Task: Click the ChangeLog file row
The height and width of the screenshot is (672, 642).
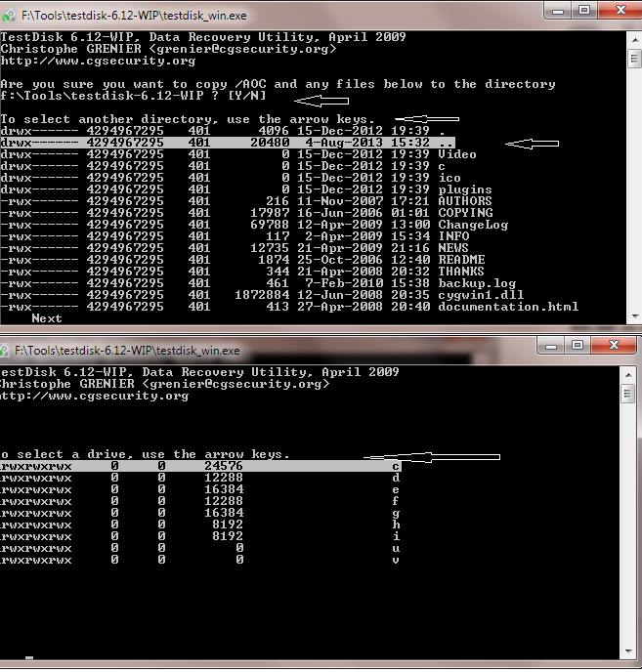Action: 254,225
